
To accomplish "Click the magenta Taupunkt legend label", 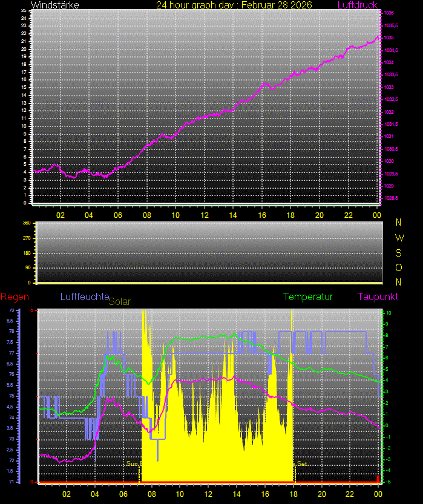I will (378, 296).
